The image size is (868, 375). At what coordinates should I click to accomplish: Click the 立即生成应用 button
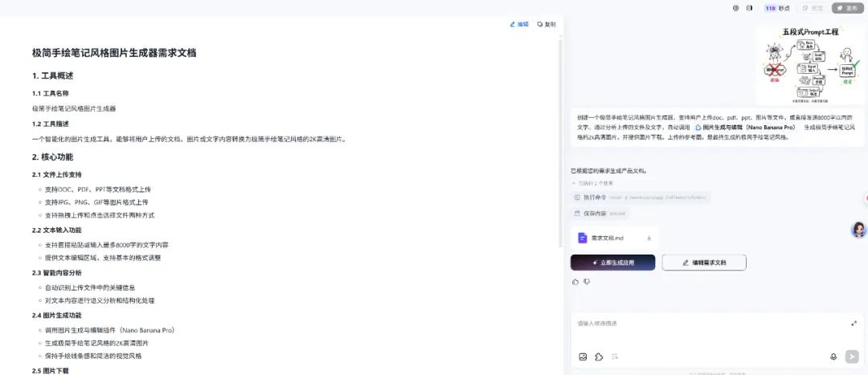612,263
